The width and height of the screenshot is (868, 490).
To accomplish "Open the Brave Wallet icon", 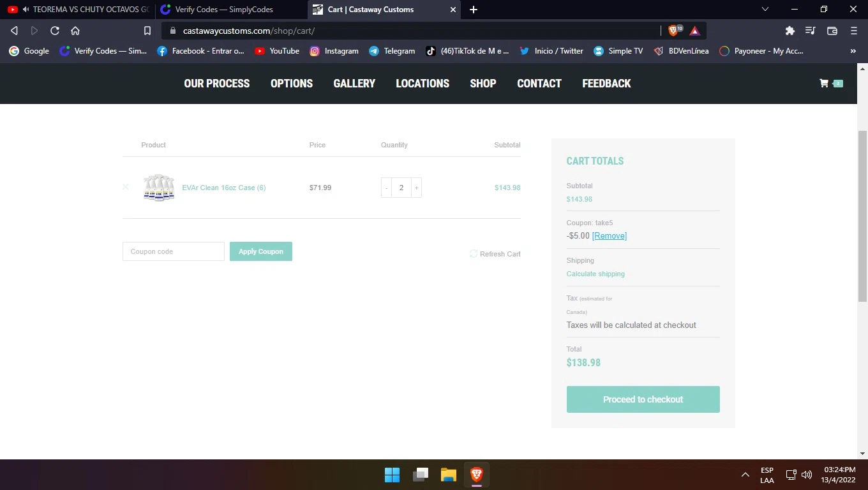I will (x=832, y=31).
